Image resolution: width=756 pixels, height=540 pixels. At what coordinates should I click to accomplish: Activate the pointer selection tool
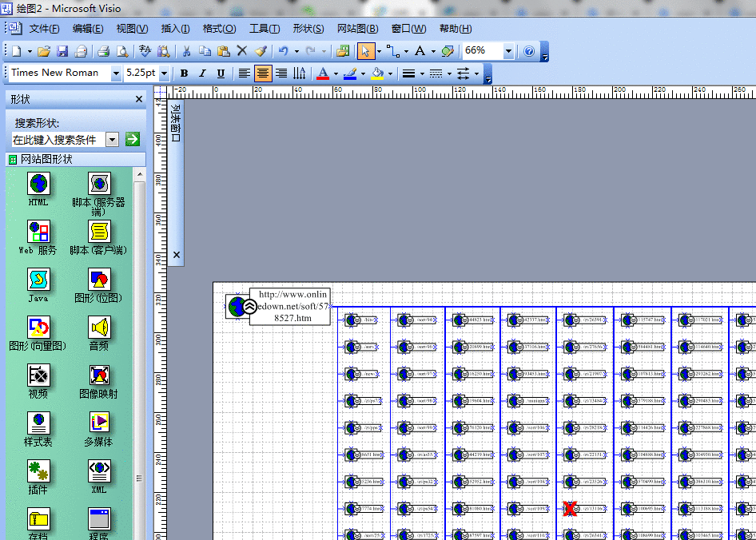[x=364, y=50]
